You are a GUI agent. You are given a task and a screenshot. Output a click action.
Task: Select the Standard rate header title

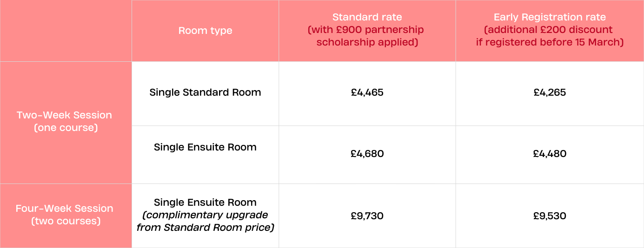(x=367, y=18)
